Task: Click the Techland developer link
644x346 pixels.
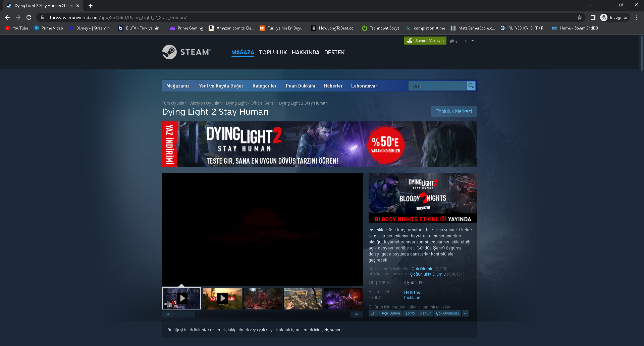Action: coord(412,292)
